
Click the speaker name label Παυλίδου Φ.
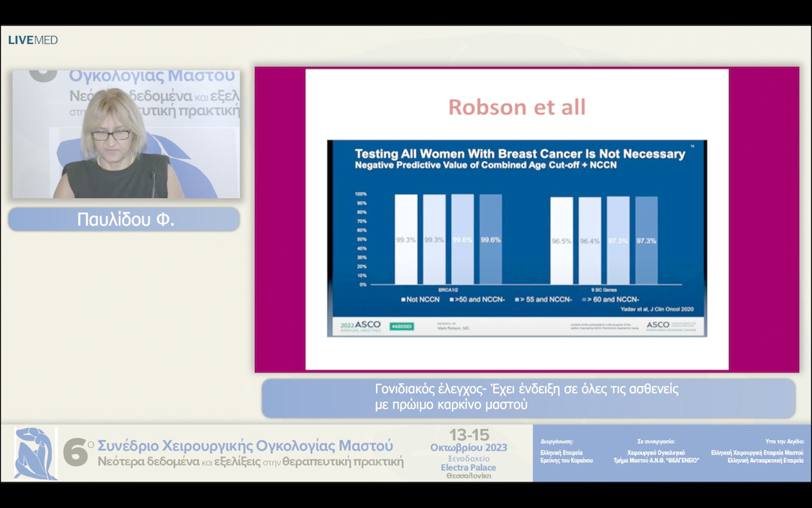coord(125,220)
